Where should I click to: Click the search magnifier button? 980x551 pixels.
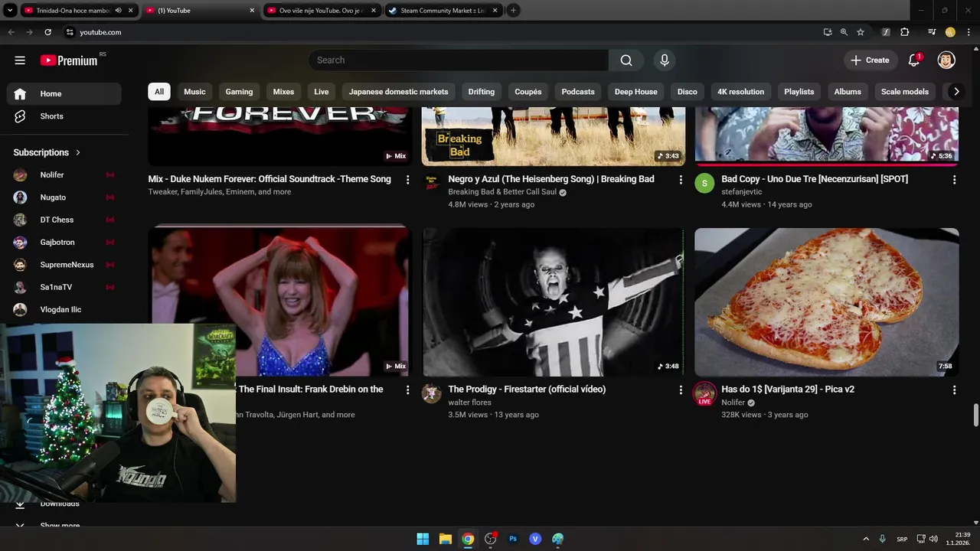point(626,60)
